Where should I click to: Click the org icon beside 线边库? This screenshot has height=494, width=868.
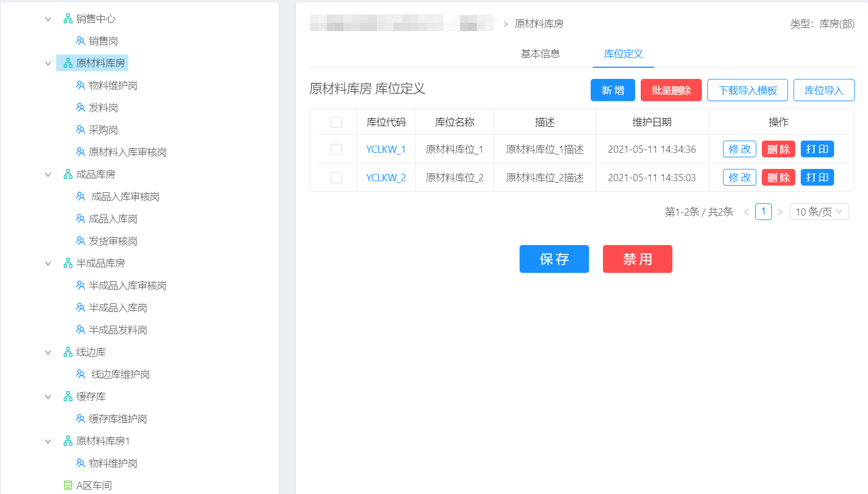68,352
